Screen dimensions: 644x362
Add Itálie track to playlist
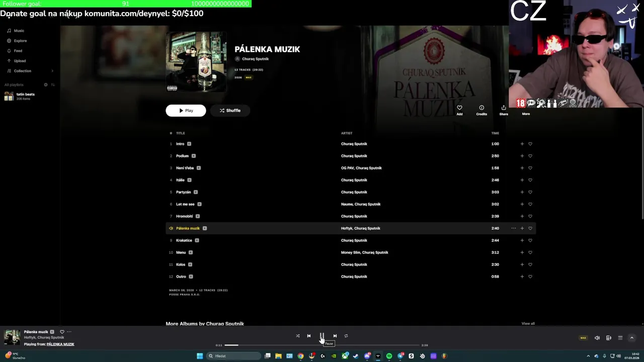pyautogui.click(x=522, y=180)
